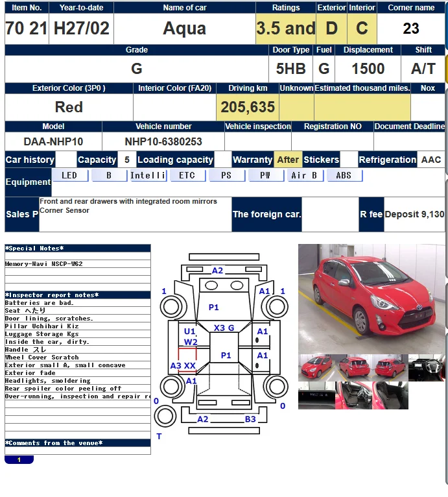Select the Air B equipment badge

(305, 175)
